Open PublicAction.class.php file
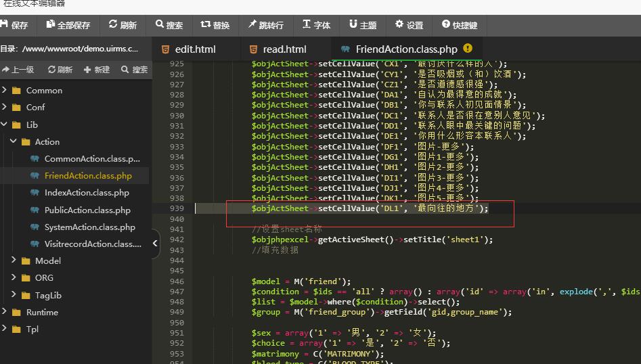The height and width of the screenshot is (364, 641). [x=87, y=210]
